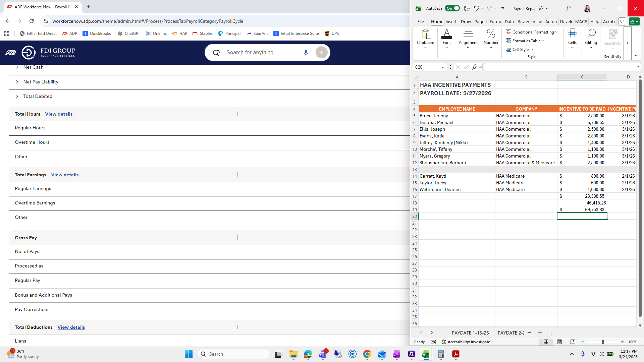The width and height of the screenshot is (644, 362).
Task: Expand the Net Pay Liability row
Action: point(17,82)
